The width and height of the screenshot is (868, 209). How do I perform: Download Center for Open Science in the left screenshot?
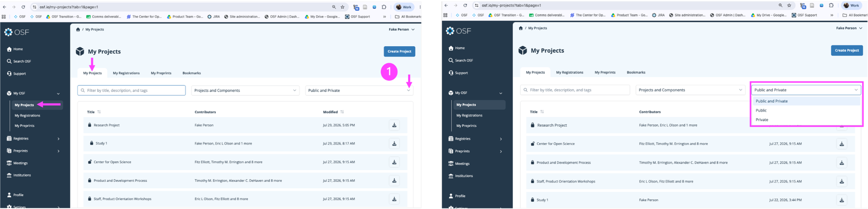(x=394, y=162)
